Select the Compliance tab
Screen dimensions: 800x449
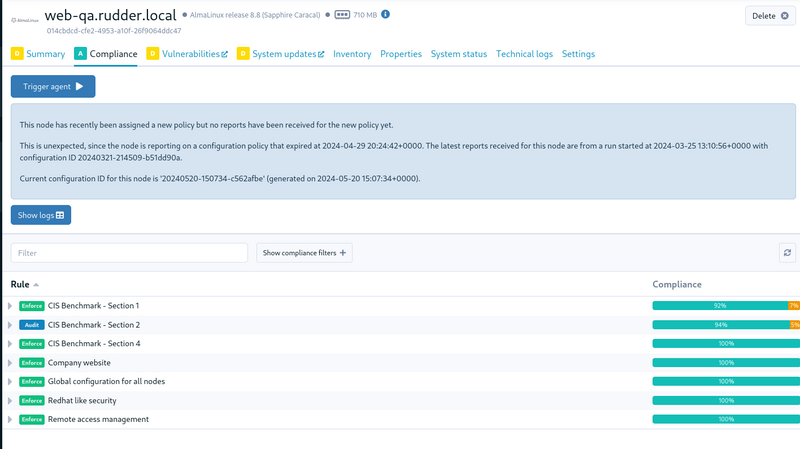pyautogui.click(x=113, y=54)
